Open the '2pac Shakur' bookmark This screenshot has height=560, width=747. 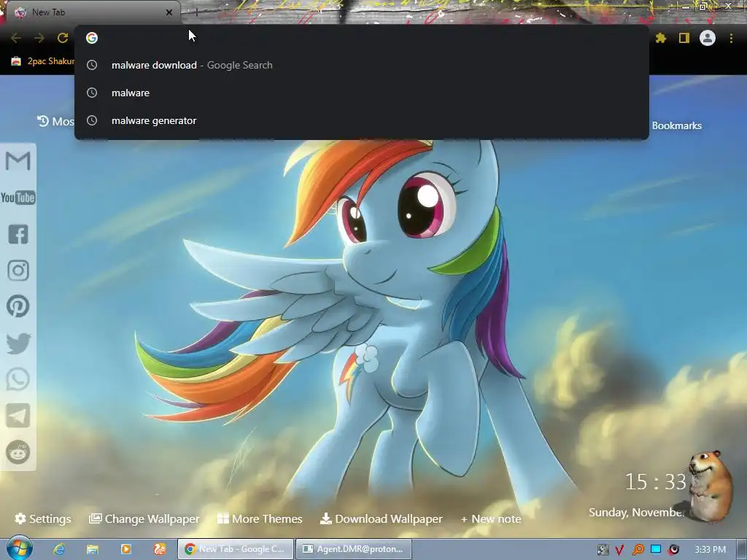tap(43, 61)
